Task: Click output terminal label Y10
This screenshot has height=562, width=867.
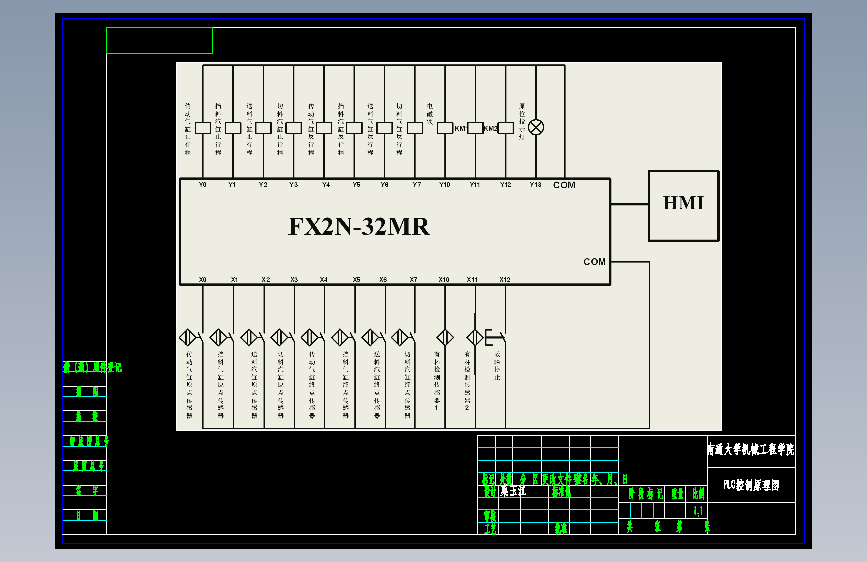Action: [x=445, y=185]
